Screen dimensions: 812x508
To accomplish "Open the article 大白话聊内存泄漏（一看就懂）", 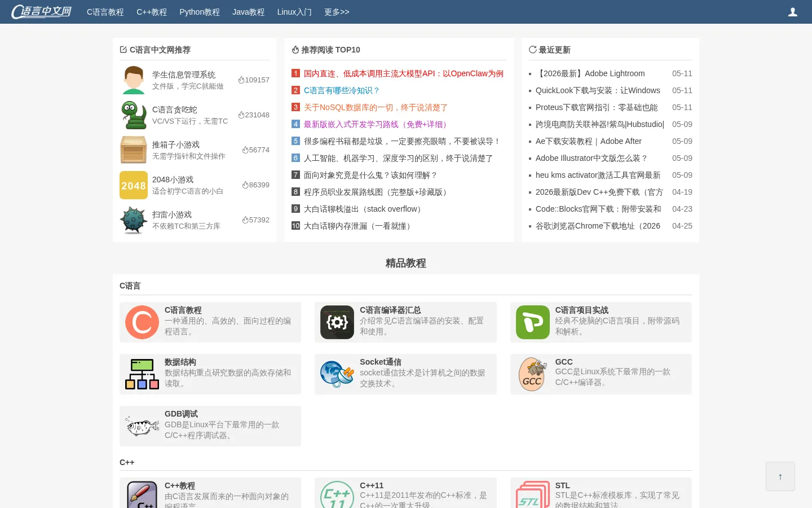I will [359, 226].
